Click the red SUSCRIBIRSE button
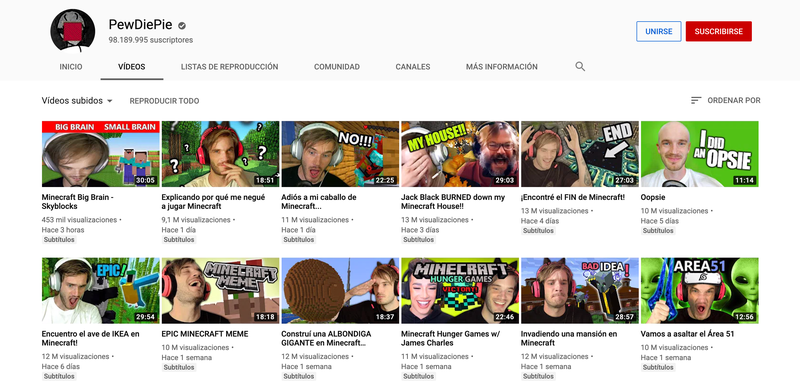 [718, 31]
